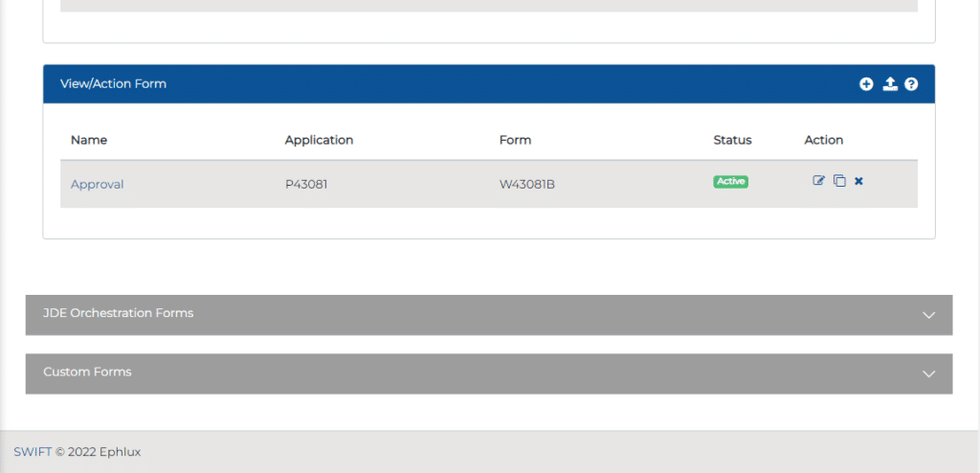The width and height of the screenshot is (980, 473).
Task: Click the Application column header
Action: 319,140
